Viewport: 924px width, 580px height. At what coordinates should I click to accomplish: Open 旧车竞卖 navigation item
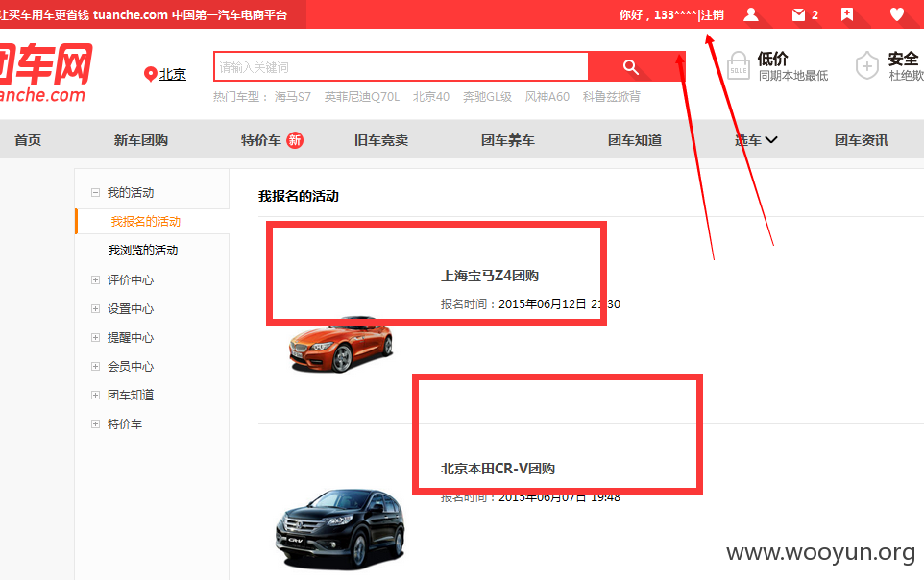click(381, 140)
